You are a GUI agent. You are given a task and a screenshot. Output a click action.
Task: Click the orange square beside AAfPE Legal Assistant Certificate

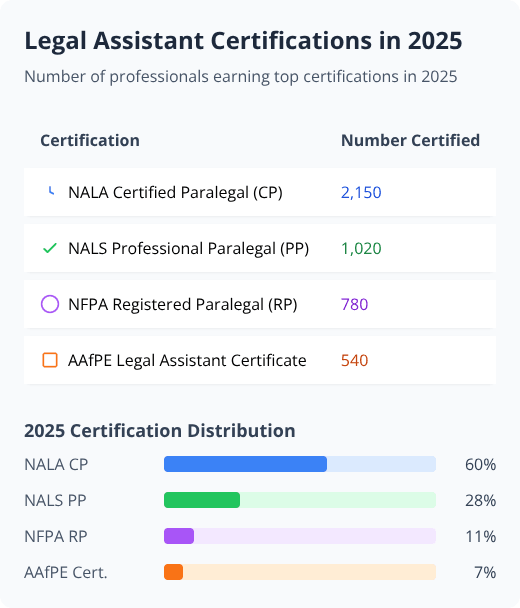pos(50,360)
